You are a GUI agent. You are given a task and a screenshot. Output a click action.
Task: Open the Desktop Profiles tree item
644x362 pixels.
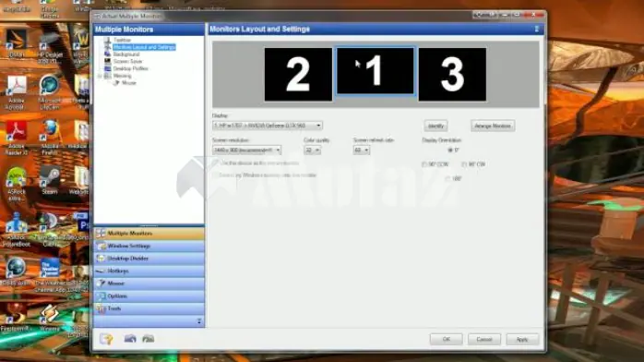(x=131, y=68)
